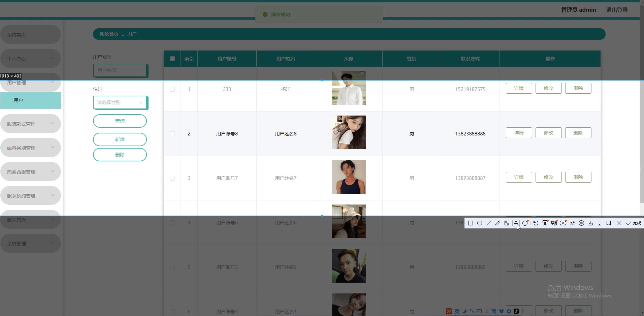Click the 新增 add button
This screenshot has width=644, height=316.
[120, 139]
